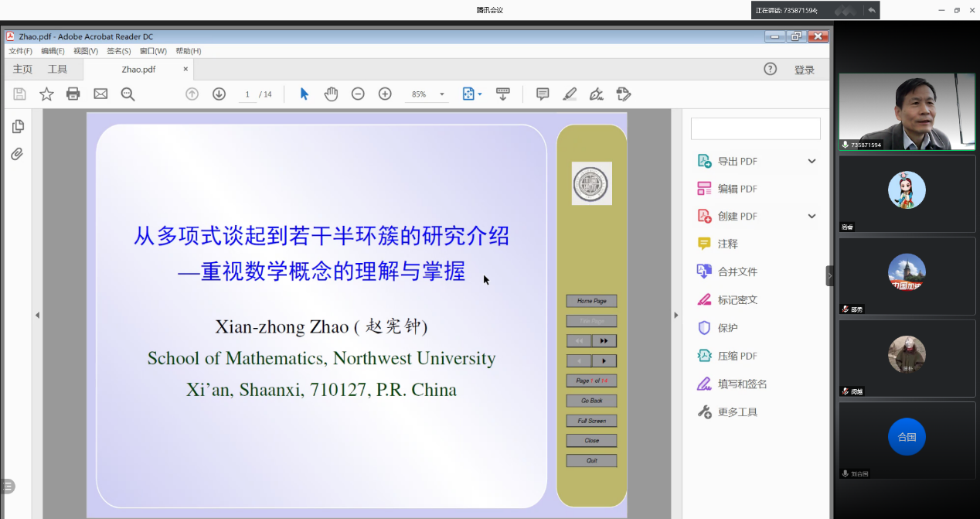980x519 pixels.
Task: Click the Full Screen button on slide
Action: click(591, 421)
